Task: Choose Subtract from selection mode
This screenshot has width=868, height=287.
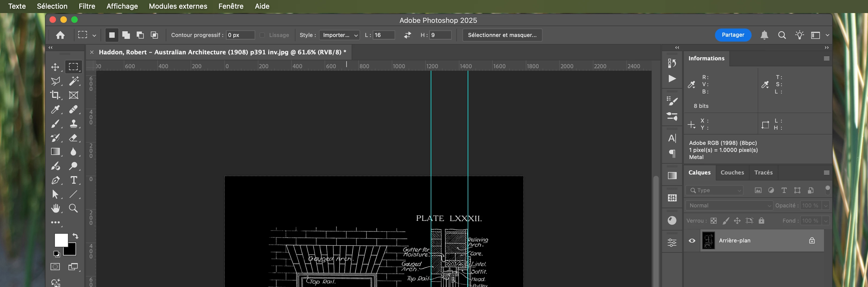Action: coord(140,35)
